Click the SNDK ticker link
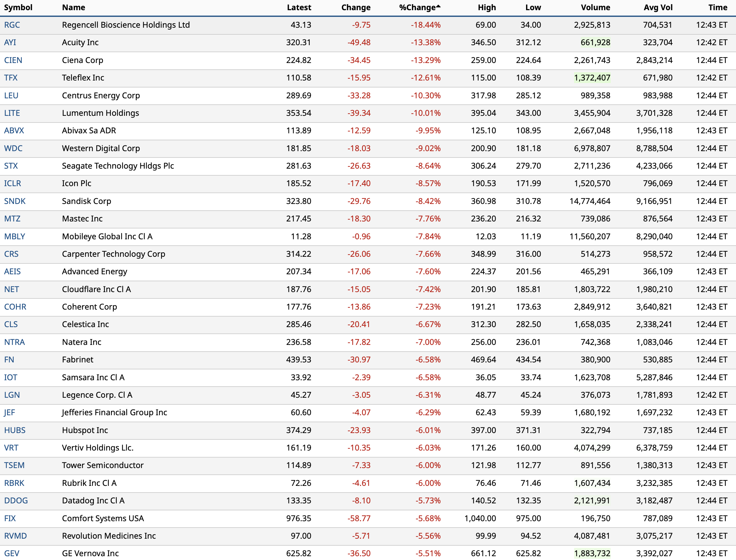Image resolution: width=736 pixels, height=560 pixels. [15, 201]
